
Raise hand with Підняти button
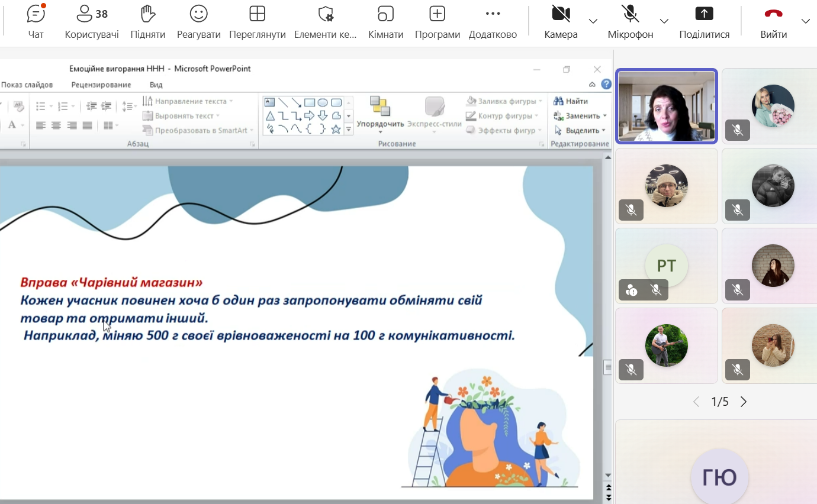tap(147, 22)
